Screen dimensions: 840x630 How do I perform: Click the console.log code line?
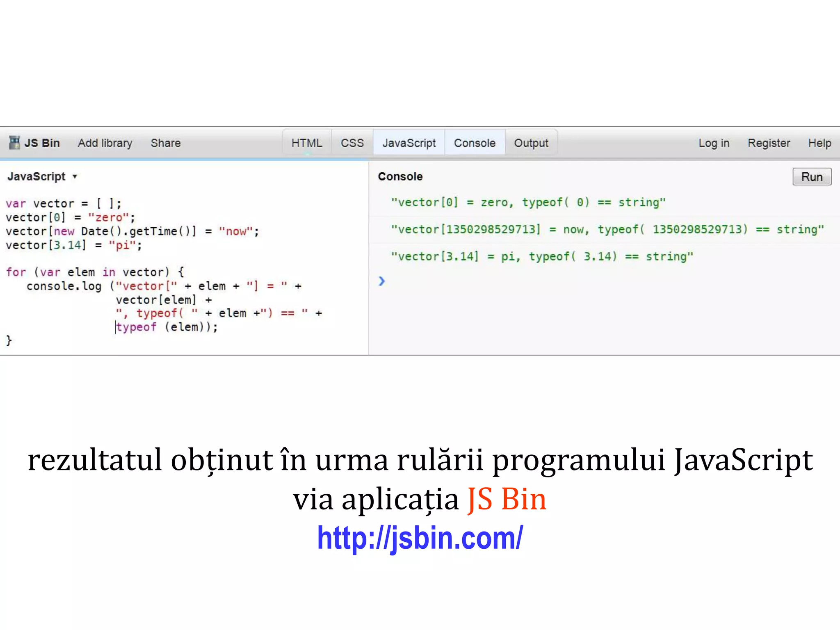pos(164,286)
